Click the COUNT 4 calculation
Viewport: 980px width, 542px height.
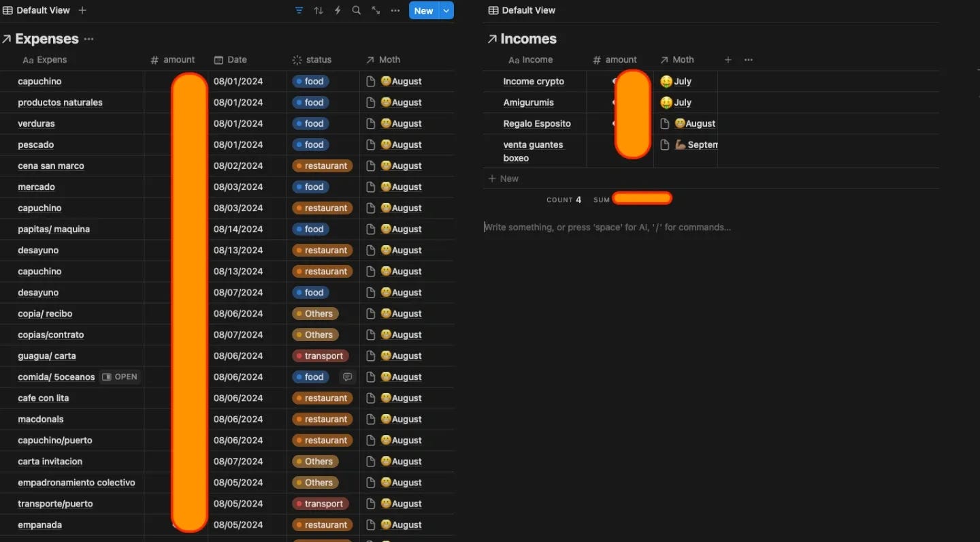tap(564, 200)
